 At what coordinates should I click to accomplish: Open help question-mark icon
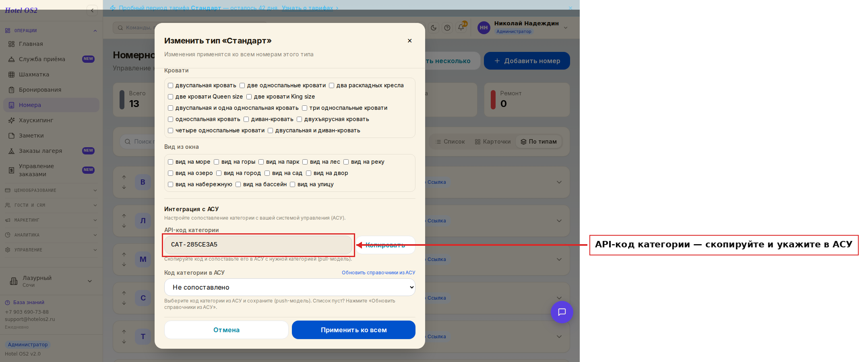point(447,28)
